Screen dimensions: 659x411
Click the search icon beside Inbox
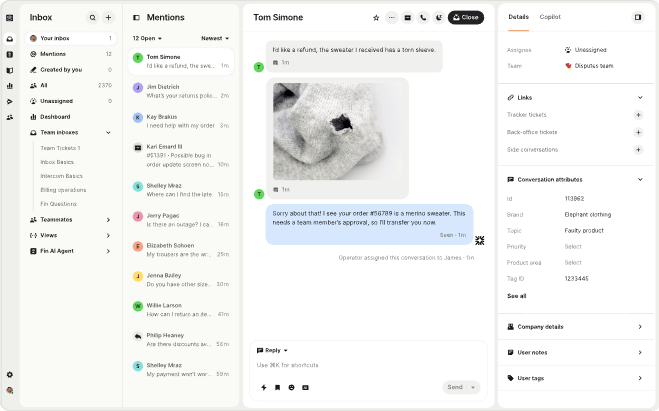(93, 17)
